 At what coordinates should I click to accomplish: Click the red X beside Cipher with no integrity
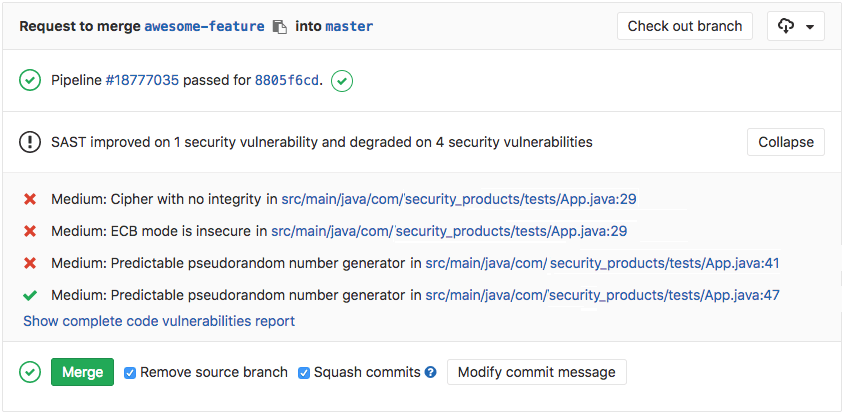tap(30, 199)
